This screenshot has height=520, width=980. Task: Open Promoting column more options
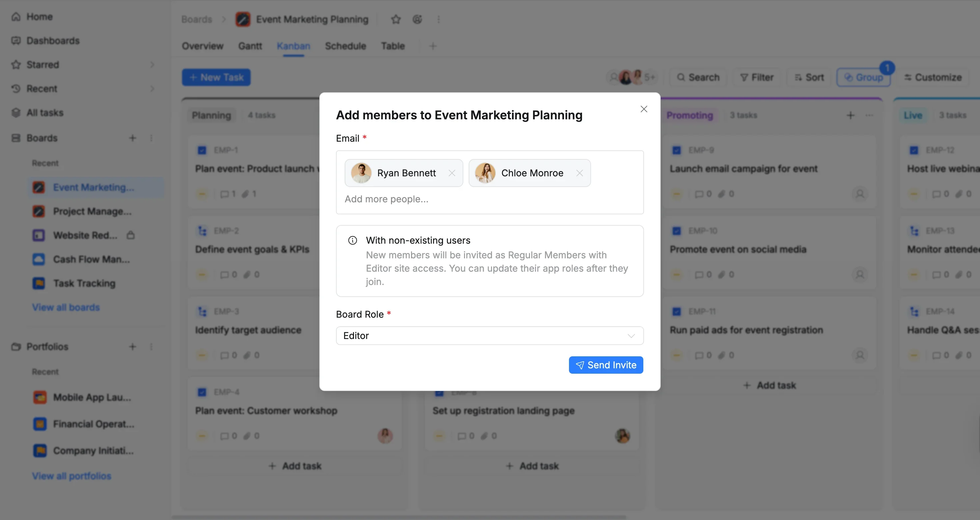coord(869,115)
